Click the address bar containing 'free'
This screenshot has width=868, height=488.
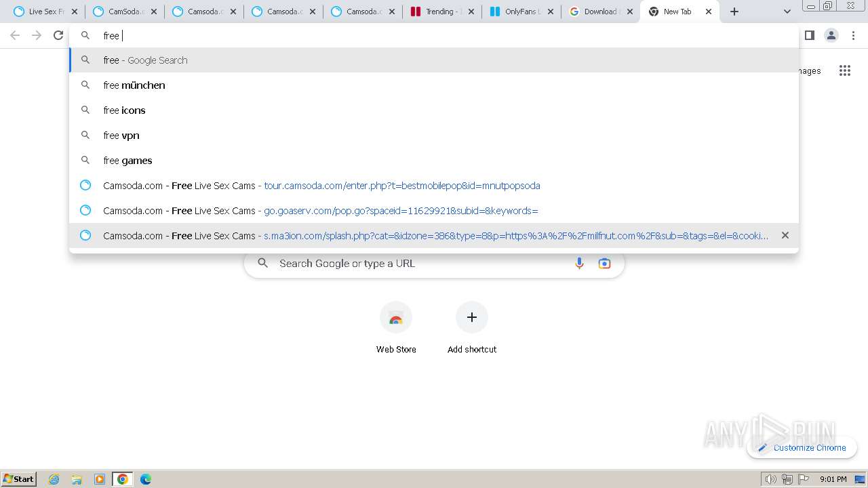pos(434,35)
